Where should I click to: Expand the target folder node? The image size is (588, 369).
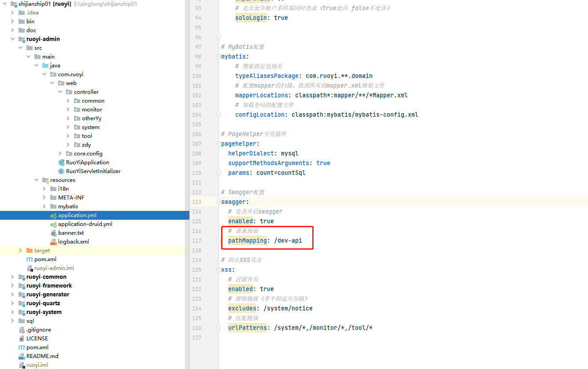click(21, 251)
